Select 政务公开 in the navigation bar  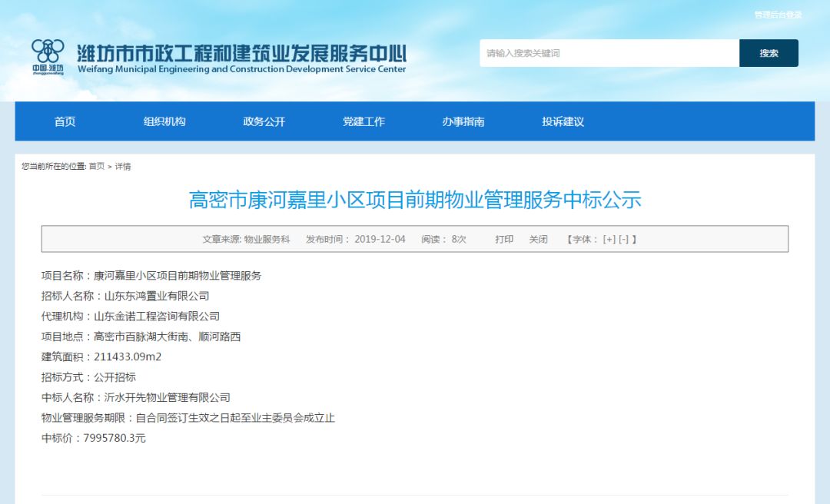(x=264, y=121)
